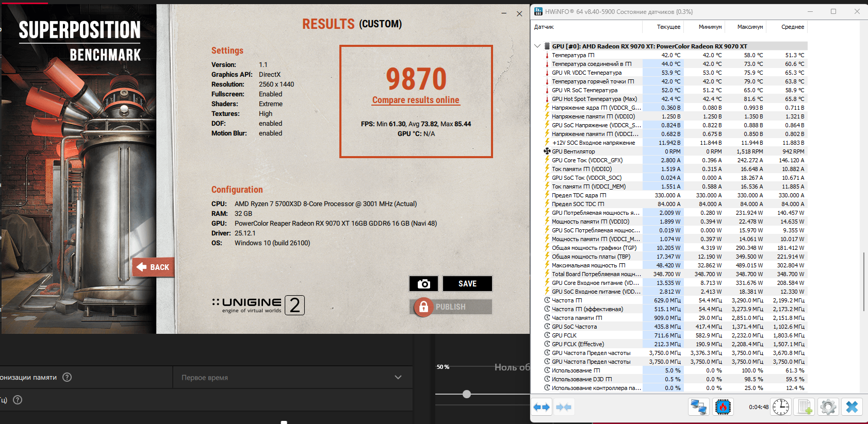Click lightning icon of 'Общая мощность графики (TGP)'
Image resolution: width=868 pixels, height=424 pixels.
pos(547,248)
